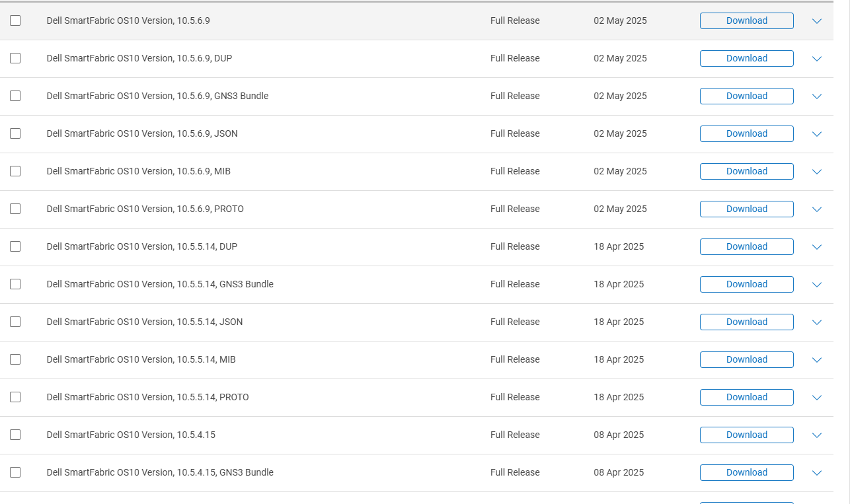Expand the 10.5.4.15 row details
Viewport: 850px width, 504px height.
coord(817,435)
